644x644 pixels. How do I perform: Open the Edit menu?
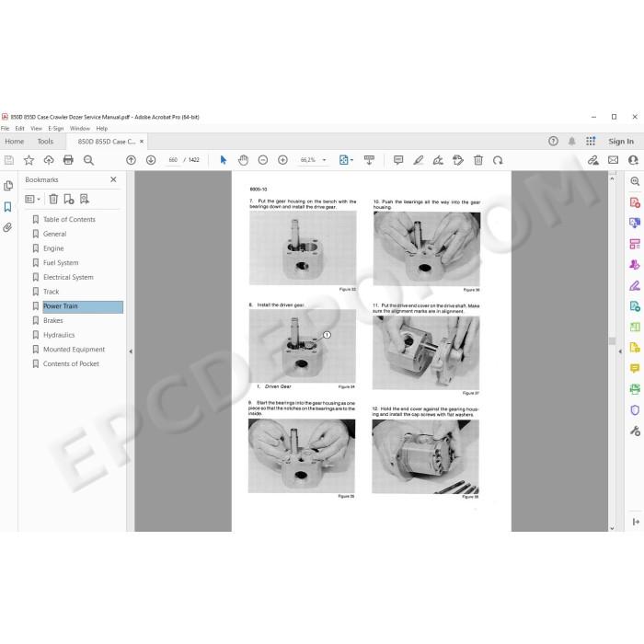click(19, 129)
